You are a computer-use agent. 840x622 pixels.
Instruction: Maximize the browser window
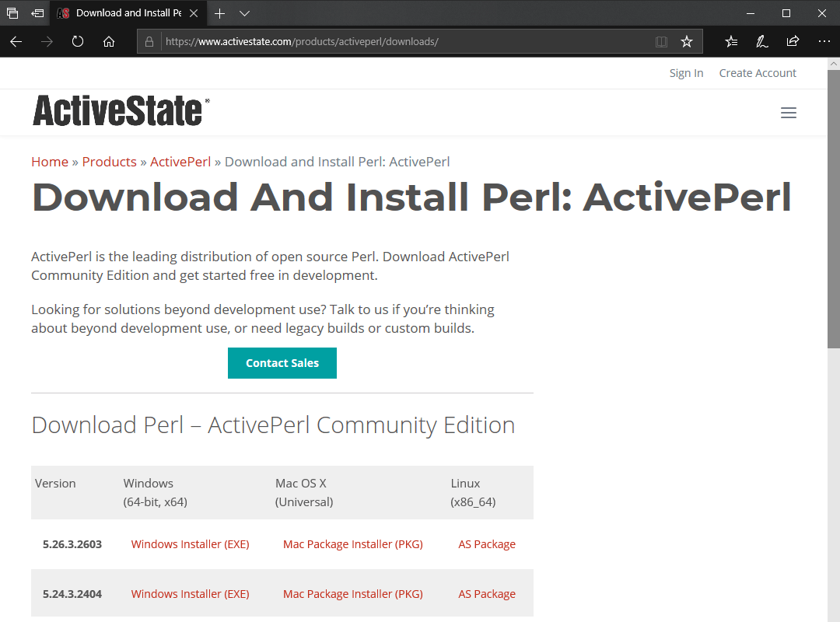786,13
